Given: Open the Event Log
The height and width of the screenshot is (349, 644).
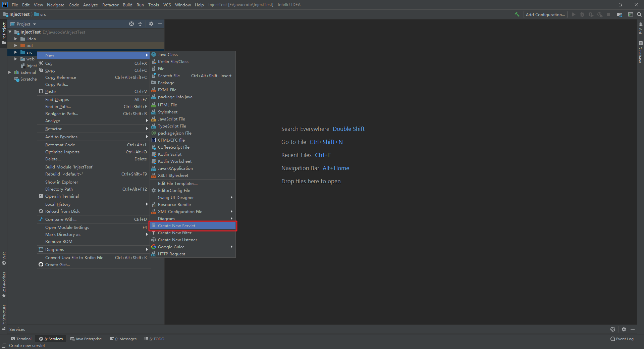Looking at the screenshot, I should pos(622,339).
